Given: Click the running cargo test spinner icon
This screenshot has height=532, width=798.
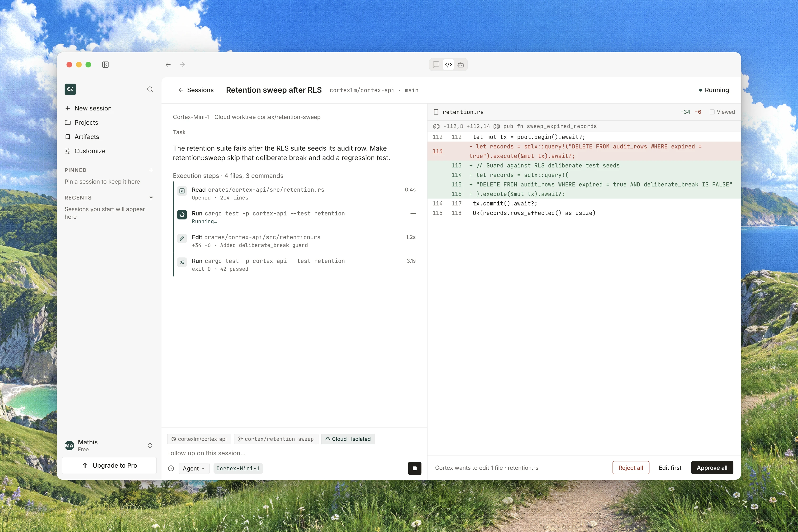Looking at the screenshot, I should coord(182,215).
